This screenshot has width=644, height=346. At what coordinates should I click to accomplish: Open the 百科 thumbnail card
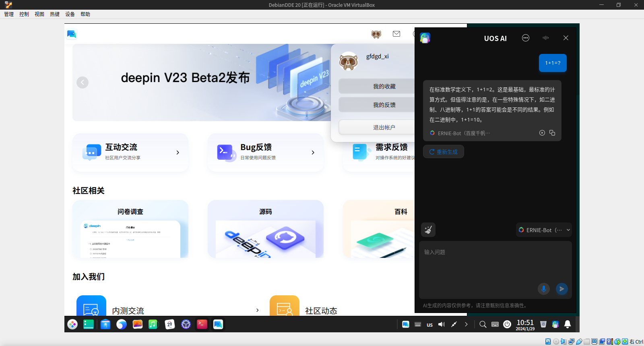pyautogui.click(x=379, y=229)
